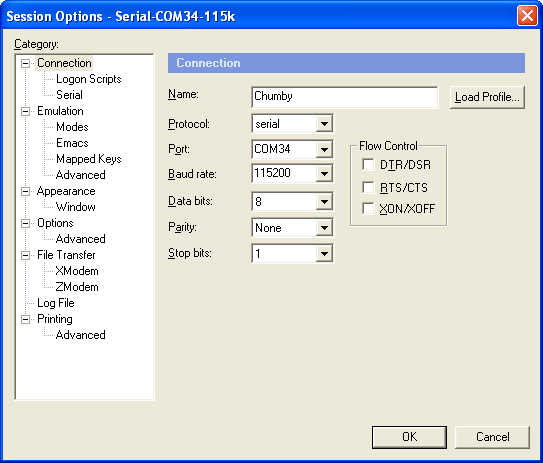Screen dimensions: 543x463
Task: Open the Mapped Keys category
Action: (x=89, y=159)
